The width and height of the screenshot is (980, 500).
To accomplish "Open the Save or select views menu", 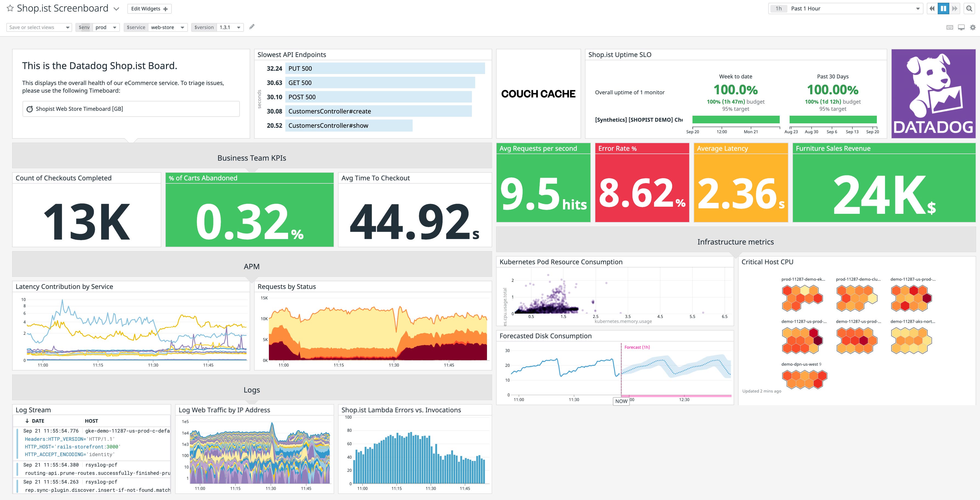I will click(x=39, y=27).
